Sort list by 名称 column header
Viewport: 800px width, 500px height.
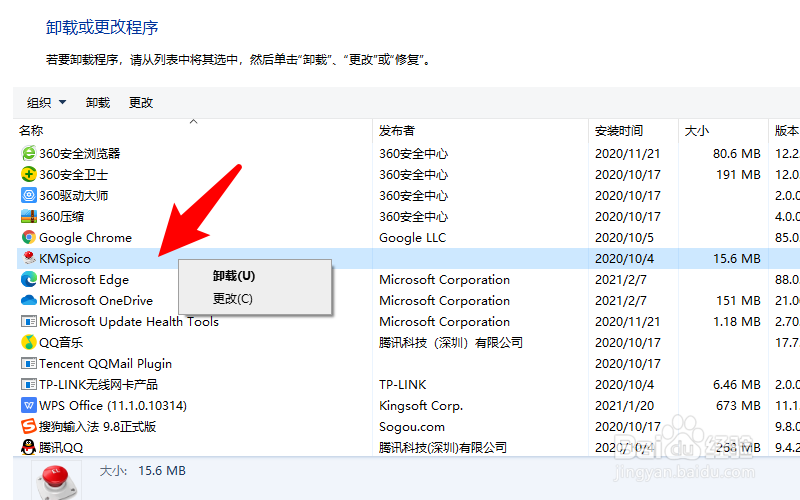coord(32,131)
